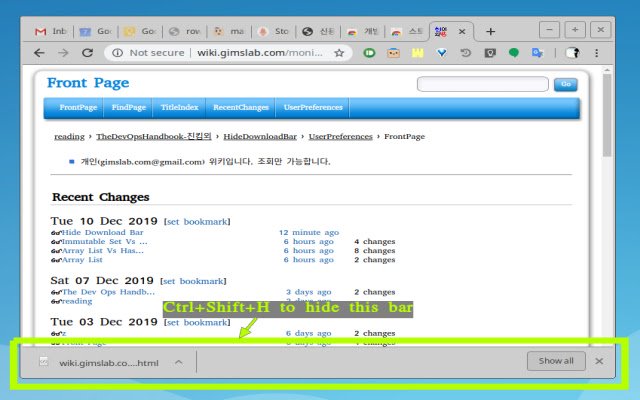640x400 pixels.
Task: Open FindPage in the wiki menu
Action: (x=129, y=107)
